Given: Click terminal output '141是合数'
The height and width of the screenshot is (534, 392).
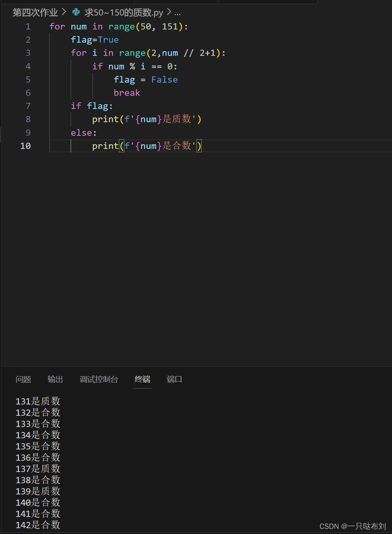Looking at the screenshot, I should (38, 513).
